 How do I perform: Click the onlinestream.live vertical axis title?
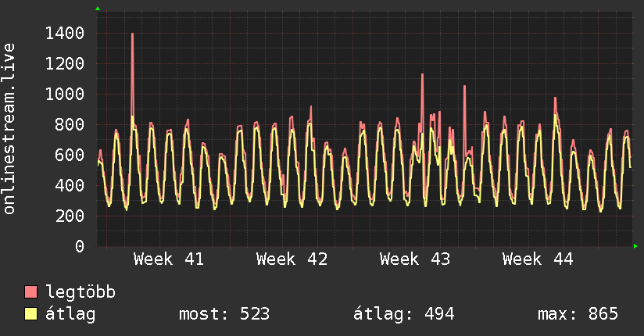(9, 129)
